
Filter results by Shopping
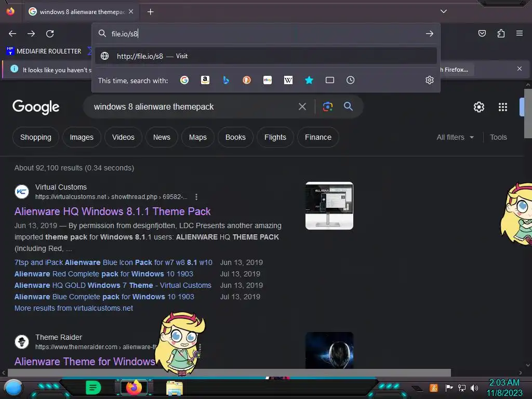[x=36, y=137]
